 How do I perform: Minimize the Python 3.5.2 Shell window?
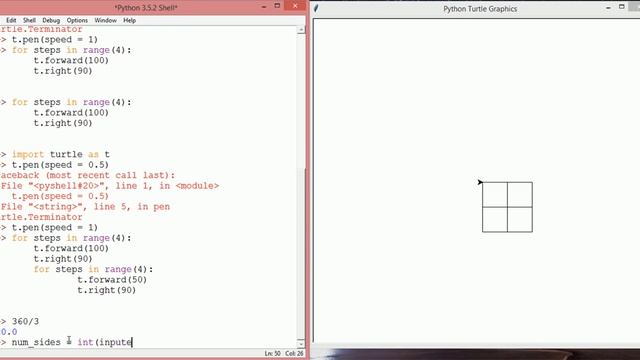[x=264, y=7]
